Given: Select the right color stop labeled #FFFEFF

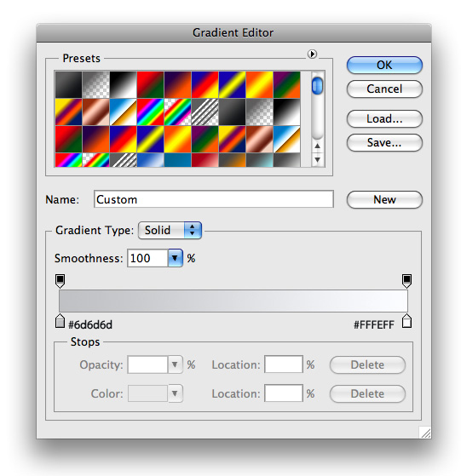Looking at the screenshot, I should click(407, 321).
